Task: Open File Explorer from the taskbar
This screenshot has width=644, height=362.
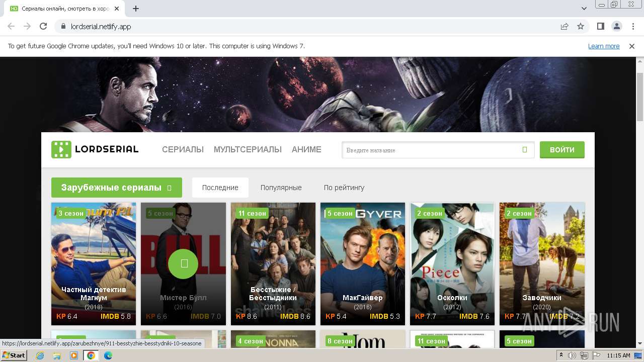Action: point(57,355)
